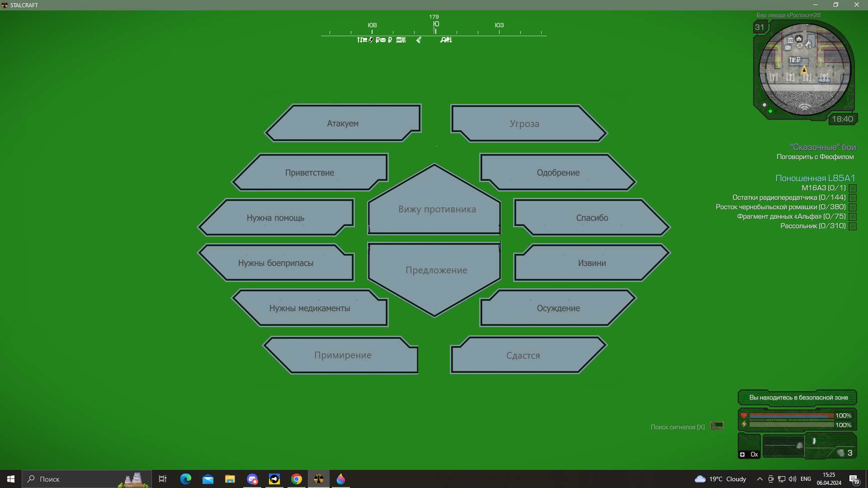The height and width of the screenshot is (488, 868).
Task: Select the Атакуем radial command
Action: click(343, 123)
